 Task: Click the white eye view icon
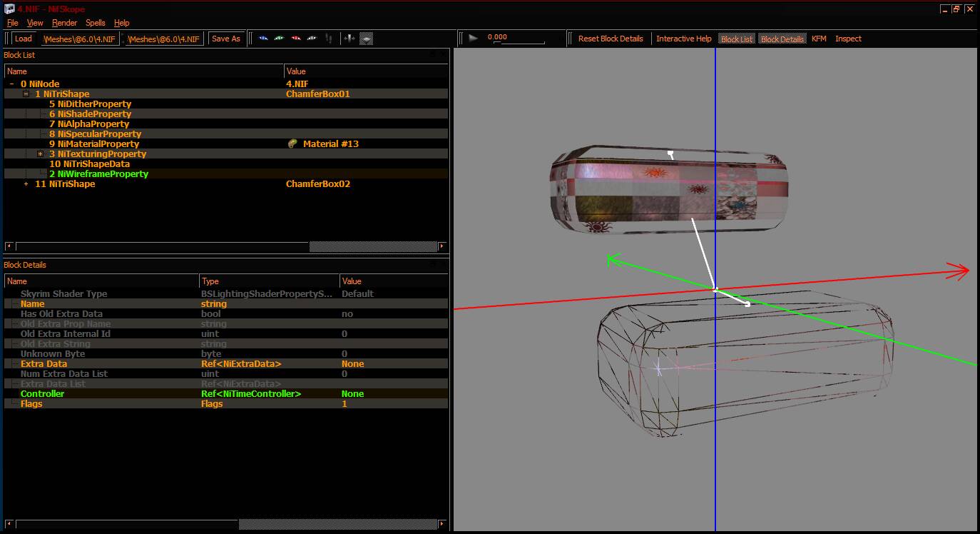tap(312, 39)
